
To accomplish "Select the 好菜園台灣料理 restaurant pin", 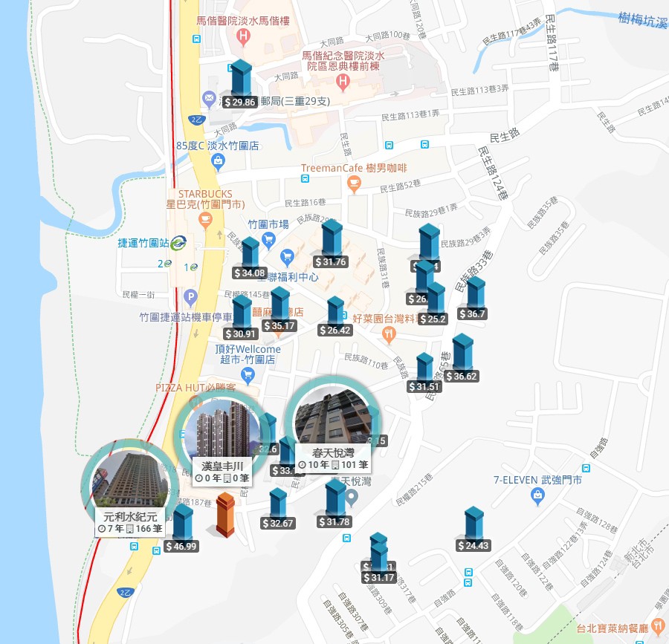I will click(x=388, y=336).
